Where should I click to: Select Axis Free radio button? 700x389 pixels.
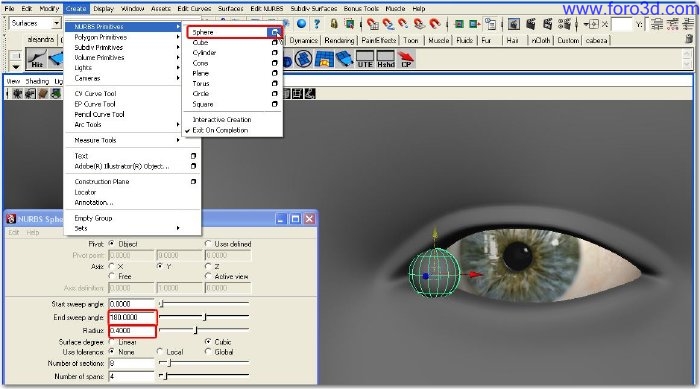(x=112, y=276)
